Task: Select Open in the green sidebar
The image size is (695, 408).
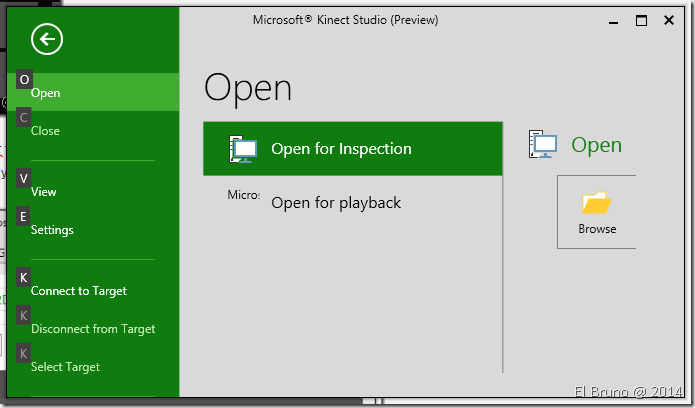Action: (46, 93)
